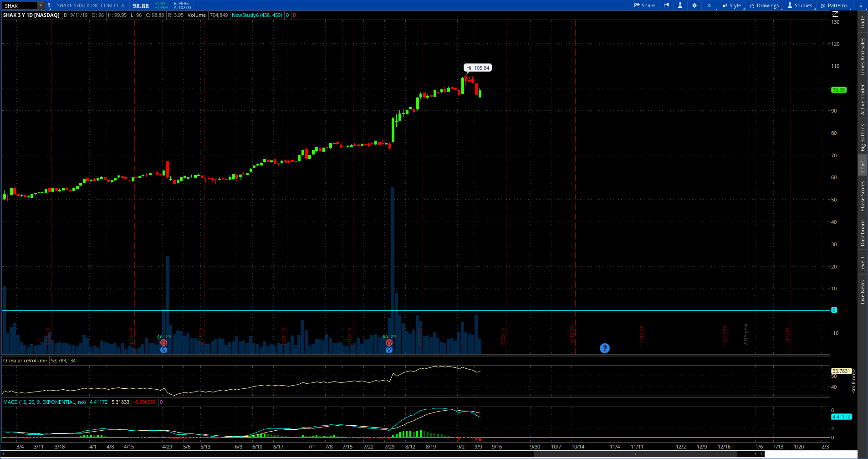Screen dimensions: 868x459
Task: Click the SHAK symbol input field
Action: point(20,5)
